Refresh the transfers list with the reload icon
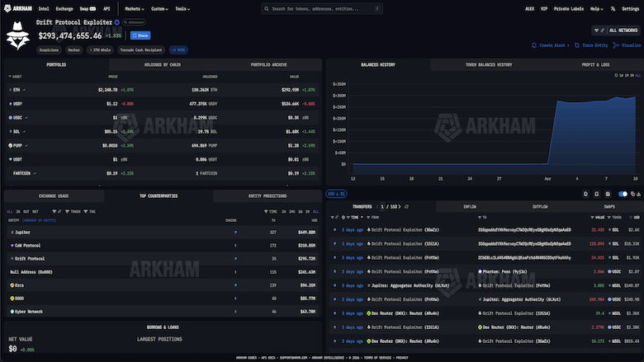 pyautogui.click(x=406, y=207)
